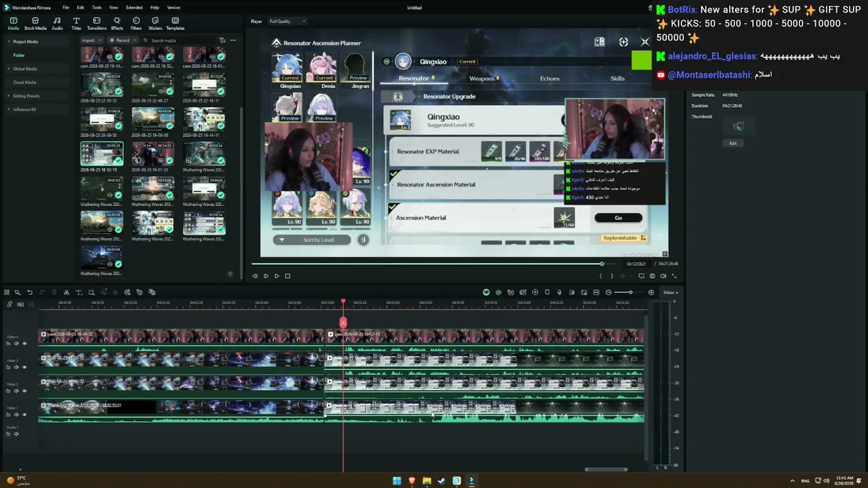
Task: Open the Import dropdown
Action: [x=92, y=40]
